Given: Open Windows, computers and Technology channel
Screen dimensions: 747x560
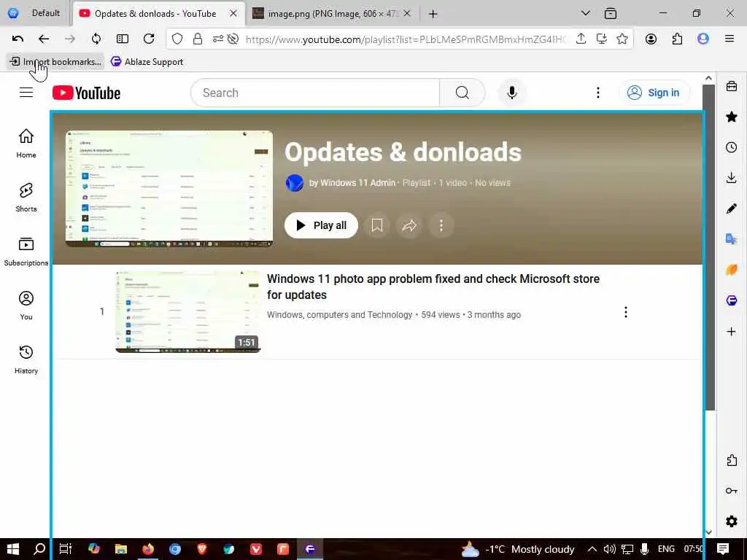Looking at the screenshot, I should point(340,315).
